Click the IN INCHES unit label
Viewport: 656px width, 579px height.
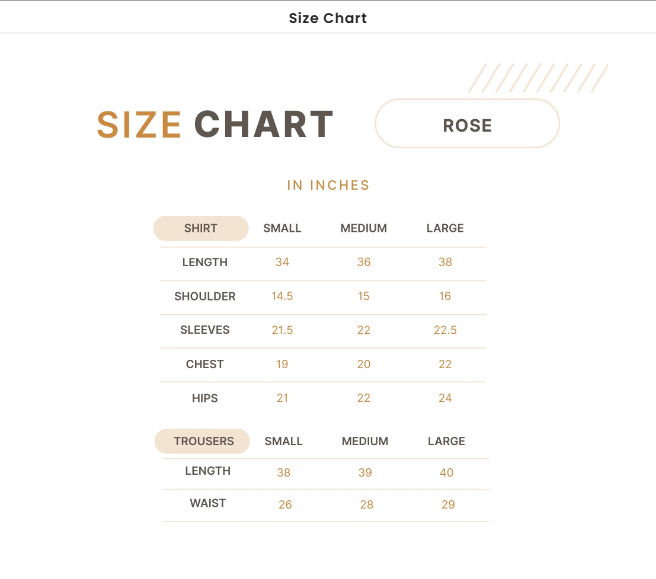(328, 185)
